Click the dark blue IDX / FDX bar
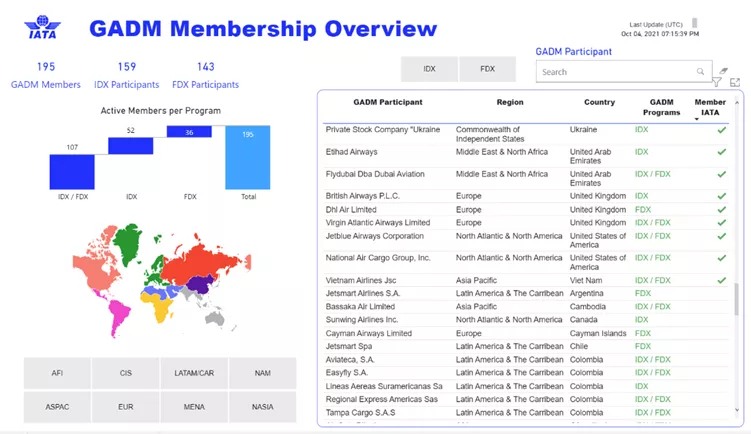This screenshot has height=434, width=751. tap(72, 171)
